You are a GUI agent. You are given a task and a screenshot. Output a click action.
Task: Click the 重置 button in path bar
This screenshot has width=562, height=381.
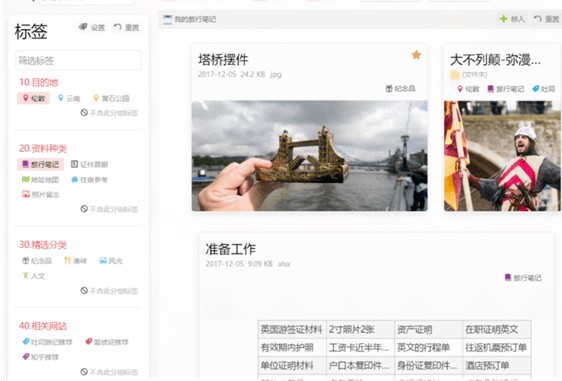[x=546, y=19]
